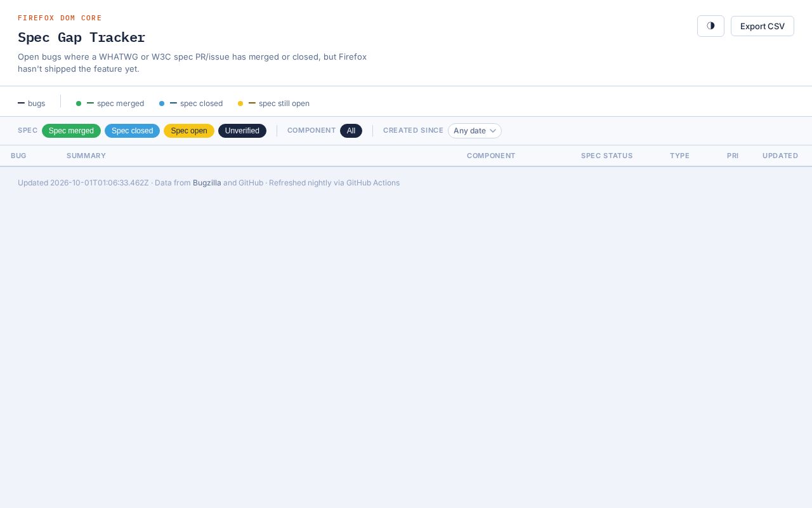The height and width of the screenshot is (508, 812).
Task: Toggle the Spec closed filter pill
Action: pyautogui.click(x=132, y=131)
